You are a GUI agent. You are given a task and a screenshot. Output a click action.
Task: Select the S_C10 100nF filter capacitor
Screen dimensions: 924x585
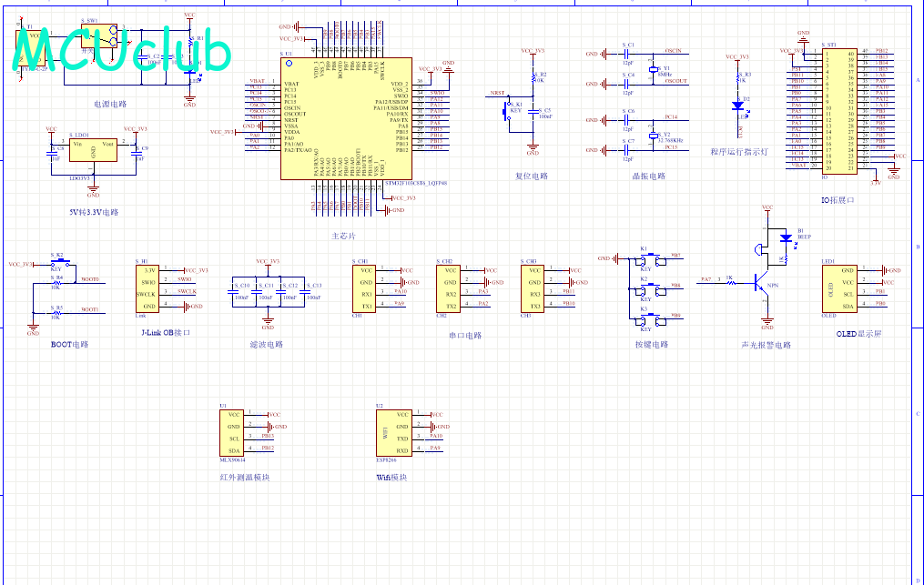tap(241, 292)
